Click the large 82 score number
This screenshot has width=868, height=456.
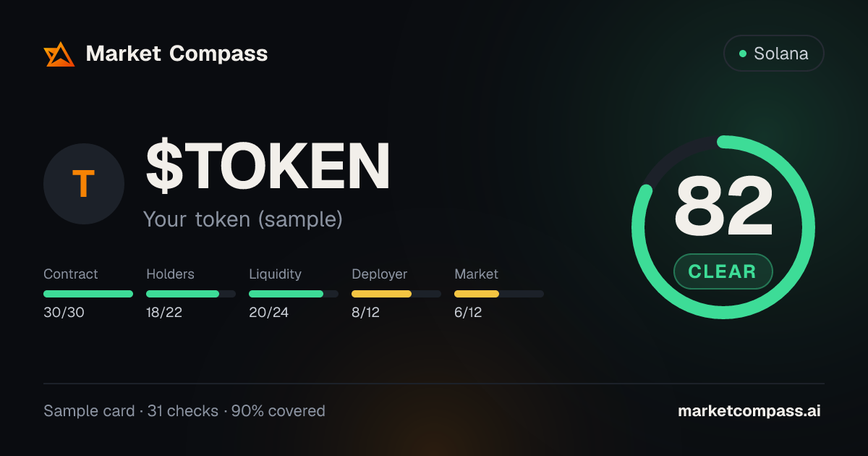[723, 206]
